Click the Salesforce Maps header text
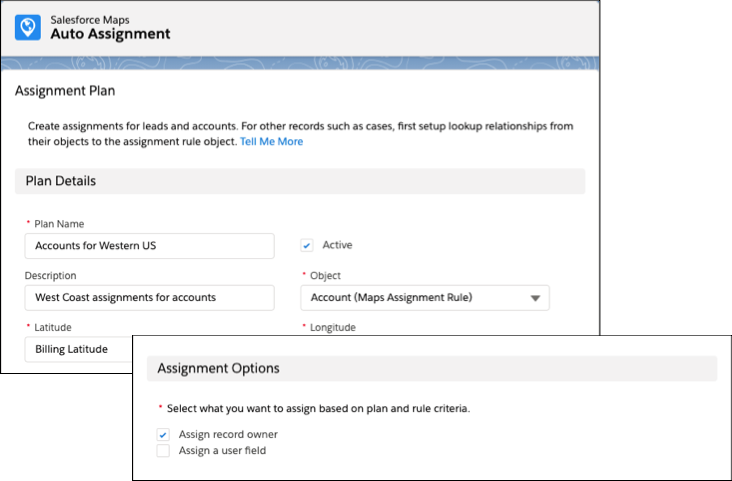The width and height of the screenshot is (732, 481). coord(90,20)
